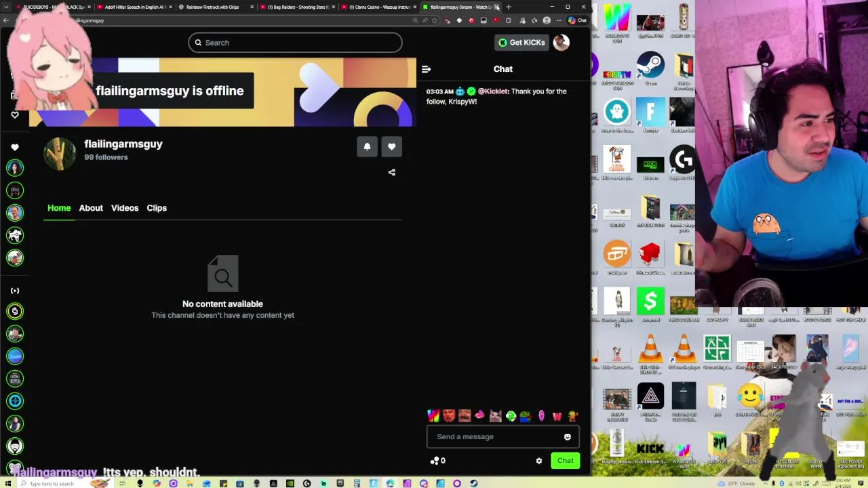Follow flailingarmsguy with the heart button
The height and width of the screenshot is (488, 868).
pos(391,146)
